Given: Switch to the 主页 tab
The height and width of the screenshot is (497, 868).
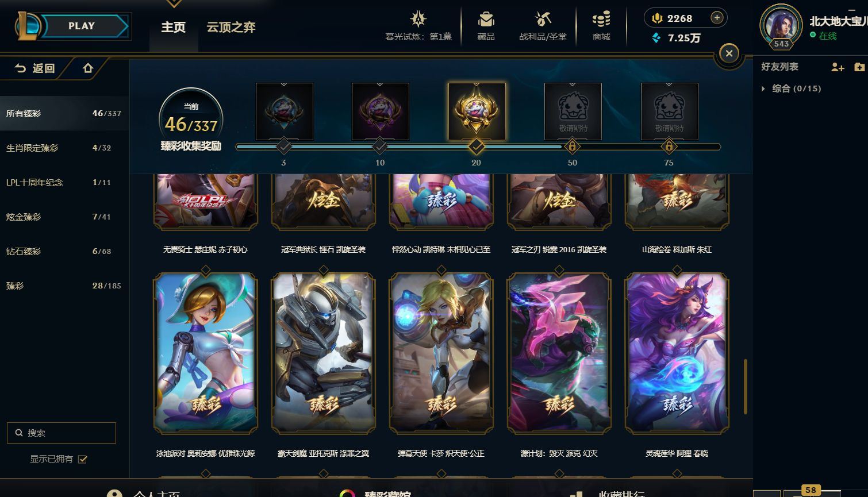Looking at the screenshot, I should click(173, 27).
